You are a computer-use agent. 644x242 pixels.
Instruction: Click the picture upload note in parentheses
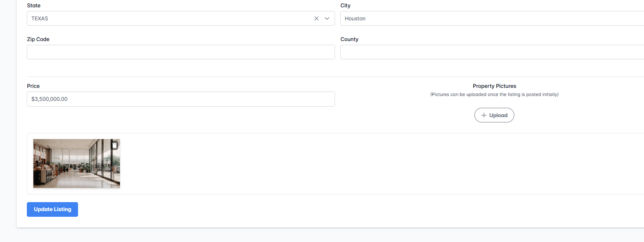[x=494, y=95]
